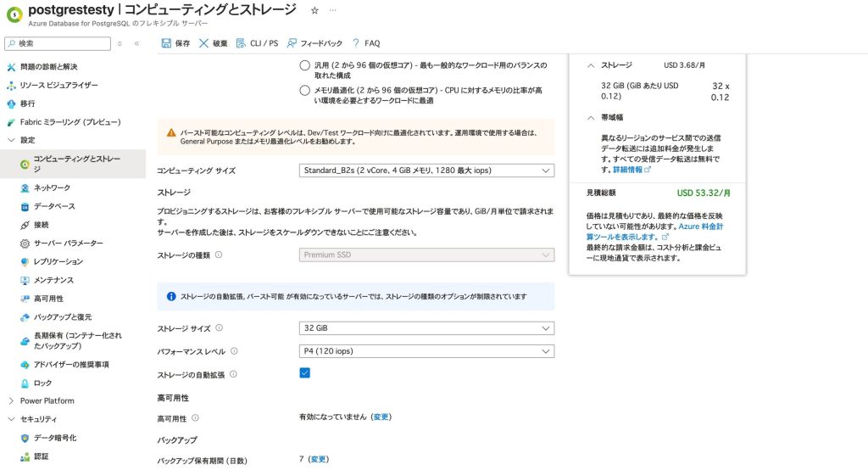Viewport: 868px width, 470px height.
Task: Uncheck the ストレージの自動拡張 checkbox
Action: [305, 373]
